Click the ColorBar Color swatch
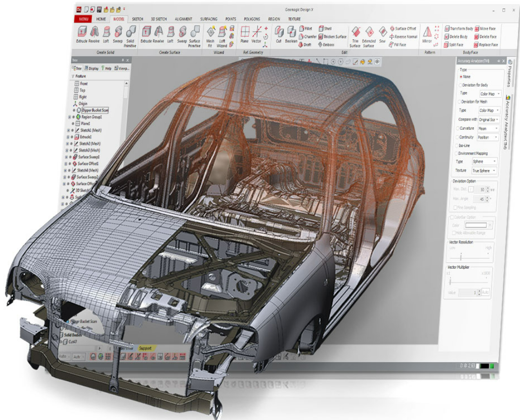The image size is (520, 420). click(476, 225)
